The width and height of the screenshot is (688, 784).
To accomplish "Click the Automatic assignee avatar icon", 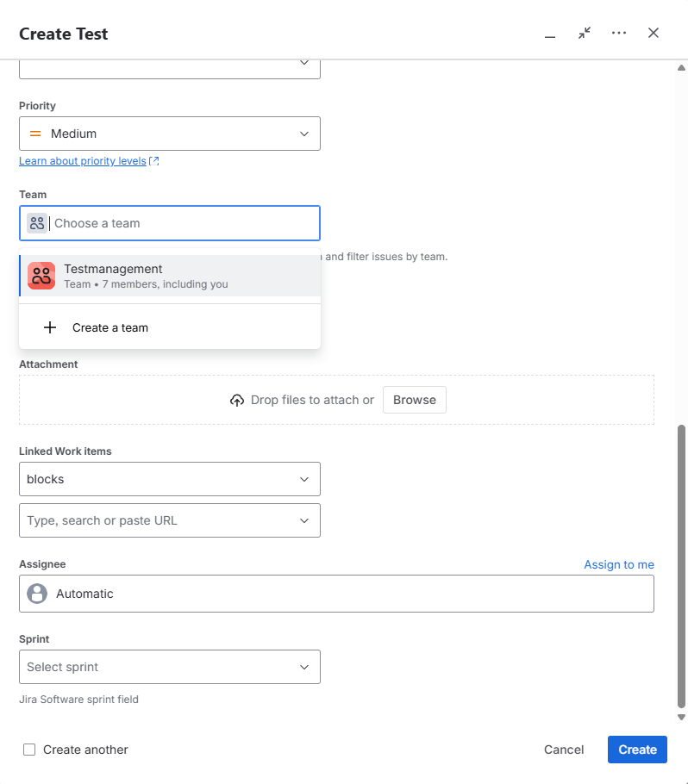I will pos(37,594).
